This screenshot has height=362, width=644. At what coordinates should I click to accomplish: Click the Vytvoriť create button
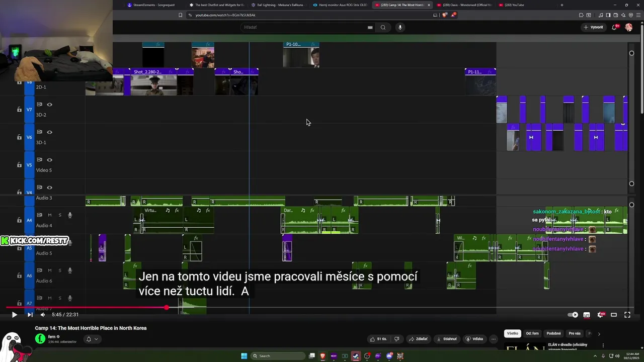[x=594, y=27]
